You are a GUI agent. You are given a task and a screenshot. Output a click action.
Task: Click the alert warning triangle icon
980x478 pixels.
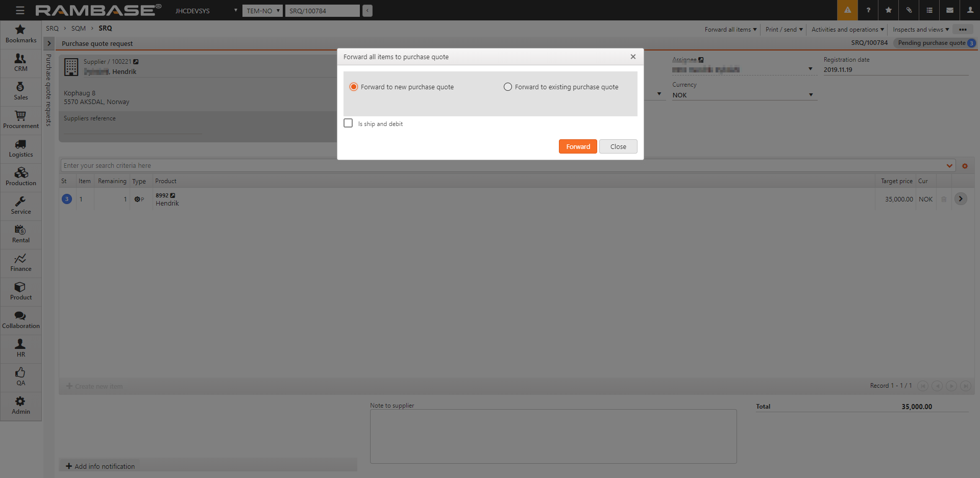(847, 10)
